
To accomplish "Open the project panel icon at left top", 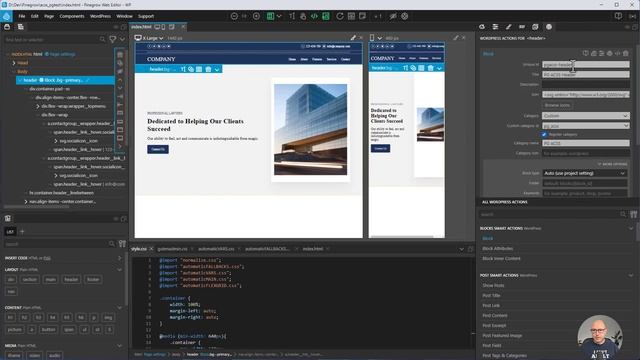I will (7, 27).
